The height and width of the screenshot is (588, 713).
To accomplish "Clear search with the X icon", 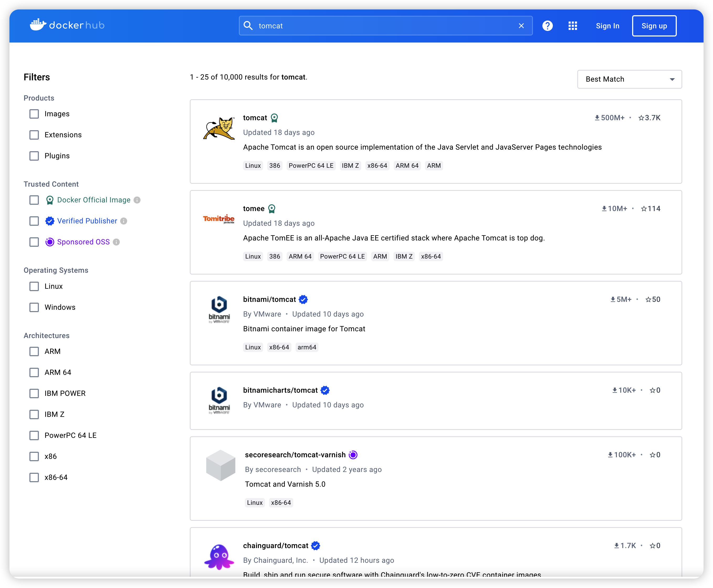I will click(x=521, y=26).
